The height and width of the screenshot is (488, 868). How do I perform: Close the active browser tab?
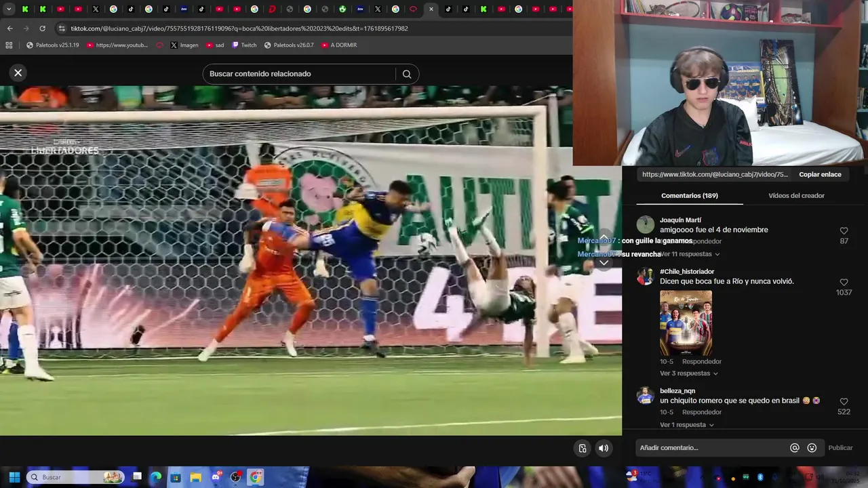431,9
